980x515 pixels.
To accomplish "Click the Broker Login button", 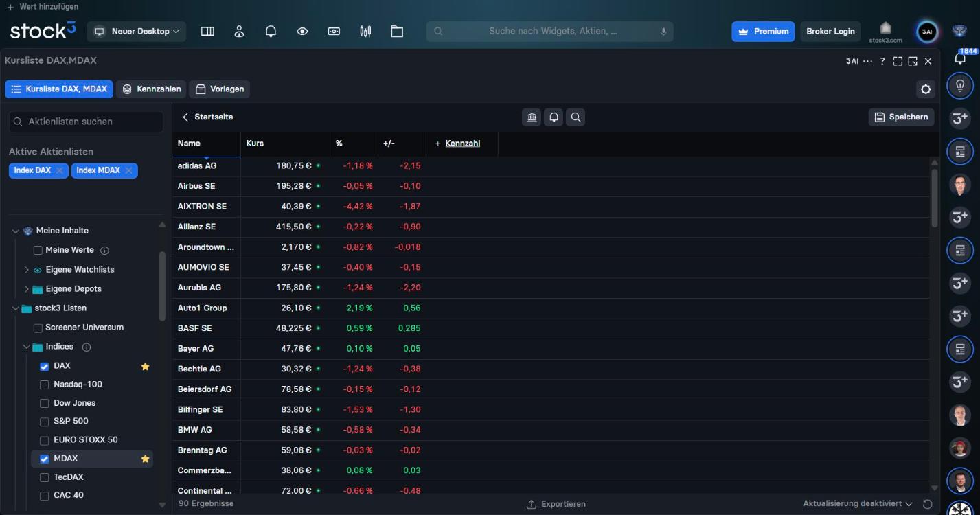I will click(830, 32).
